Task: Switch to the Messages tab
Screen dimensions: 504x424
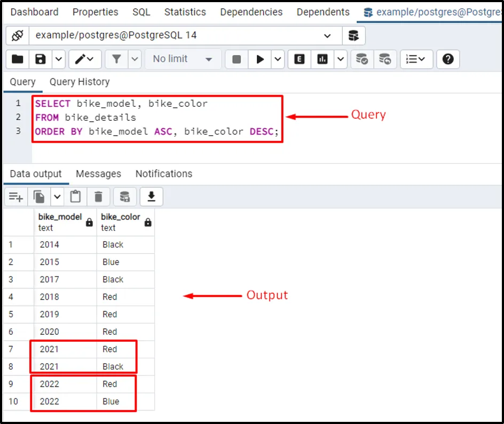Action: 98,174
